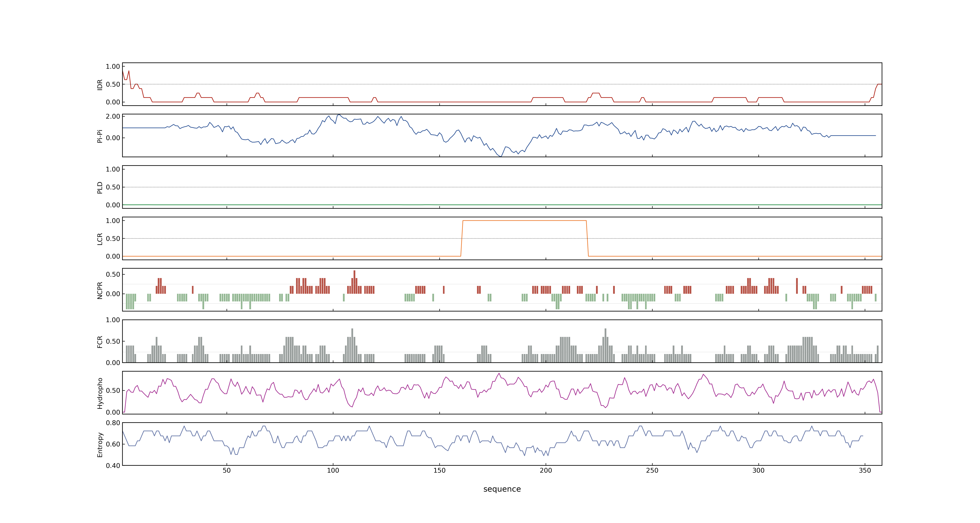
Task: Click the NCPR y-axis label
Action: click(x=100, y=290)
